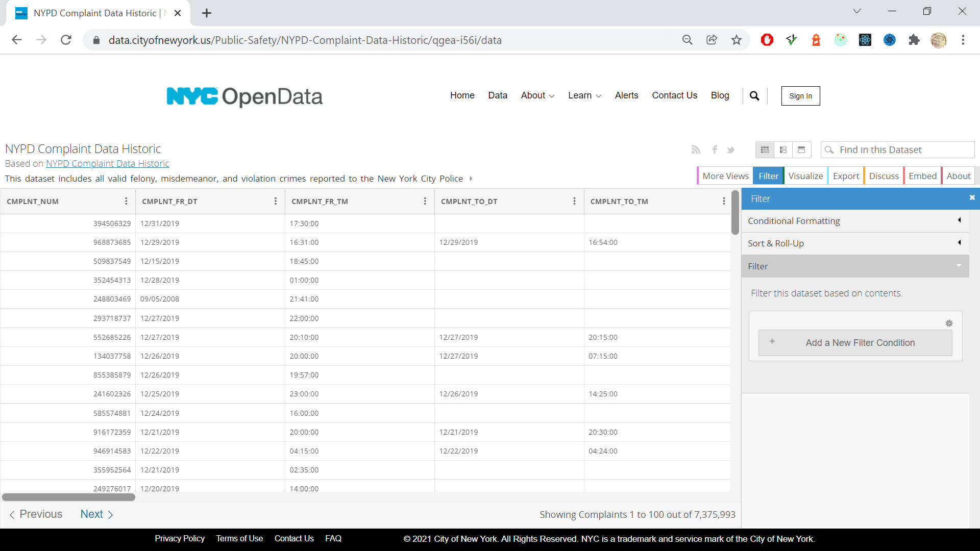This screenshot has height=551, width=980.
Task: Share dataset on Facebook icon
Action: [x=715, y=149]
